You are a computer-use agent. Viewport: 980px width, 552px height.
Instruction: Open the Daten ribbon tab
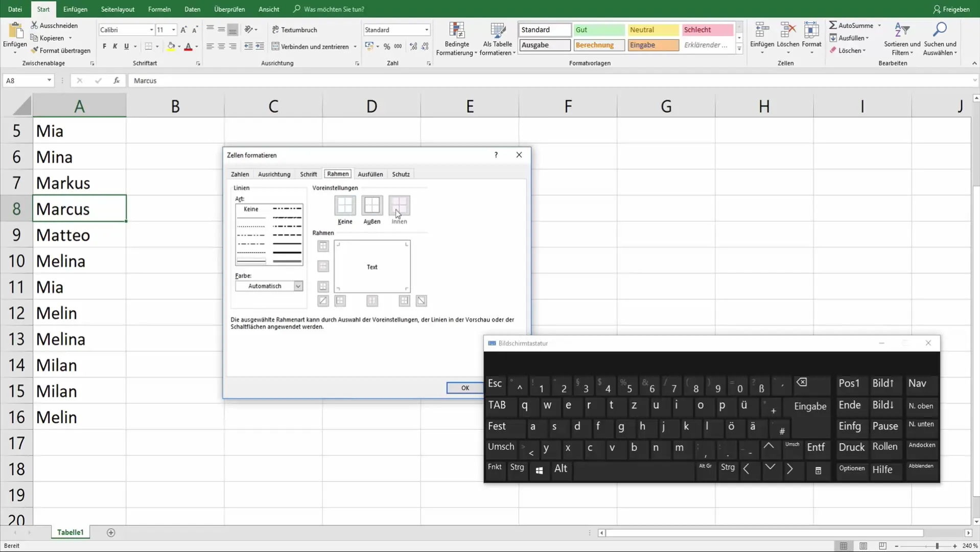click(193, 9)
